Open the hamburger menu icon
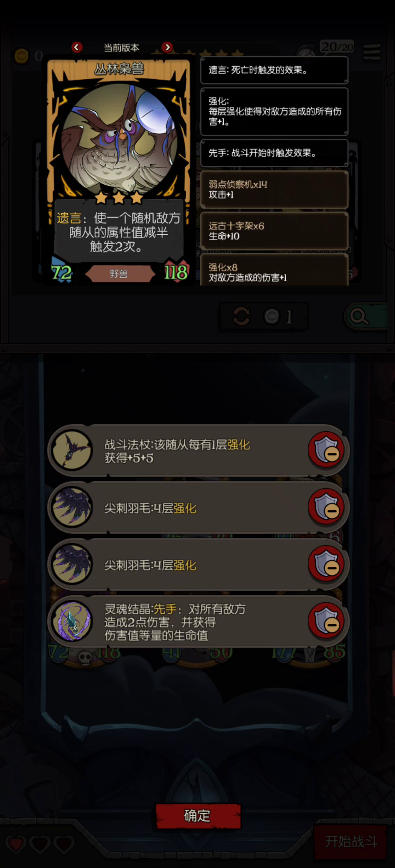This screenshot has width=395, height=868. point(372,52)
